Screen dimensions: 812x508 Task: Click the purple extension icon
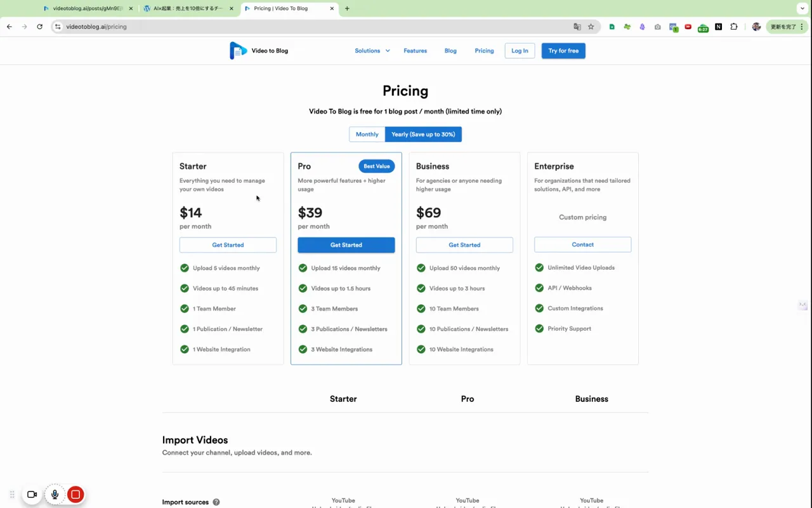coord(642,27)
